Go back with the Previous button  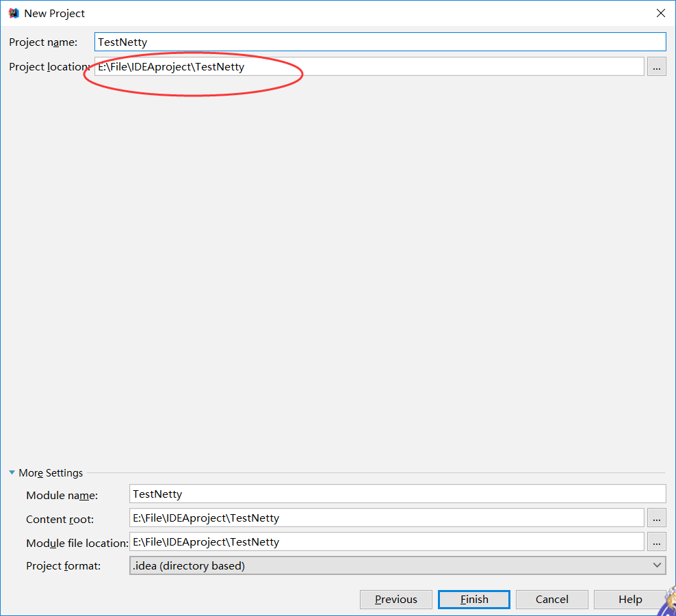[395, 599]
